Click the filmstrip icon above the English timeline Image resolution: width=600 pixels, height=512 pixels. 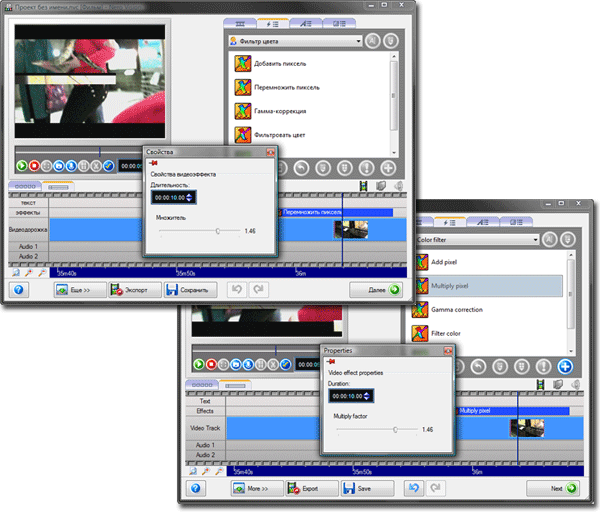coord(540,384)
